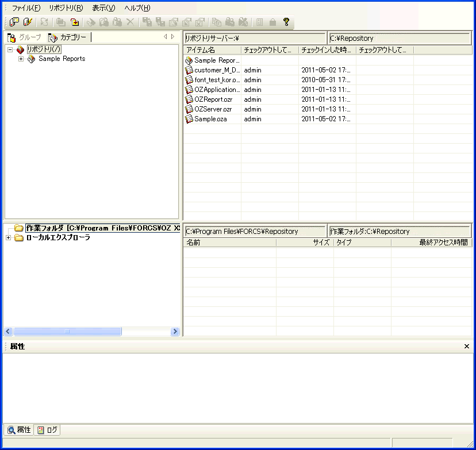The height and width of the screenshot is (450, 476).
Task: Expand the ローカルエクスプローラ node
Action: coord(9,237)
